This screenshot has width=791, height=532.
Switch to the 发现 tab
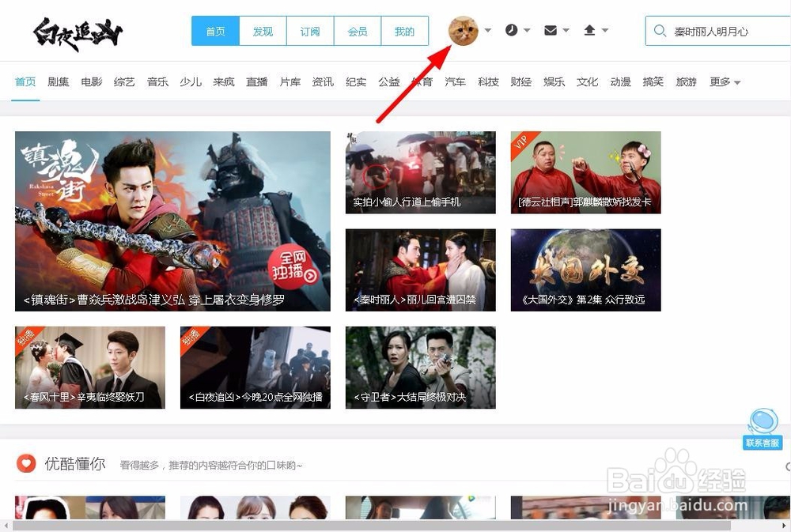263,32
